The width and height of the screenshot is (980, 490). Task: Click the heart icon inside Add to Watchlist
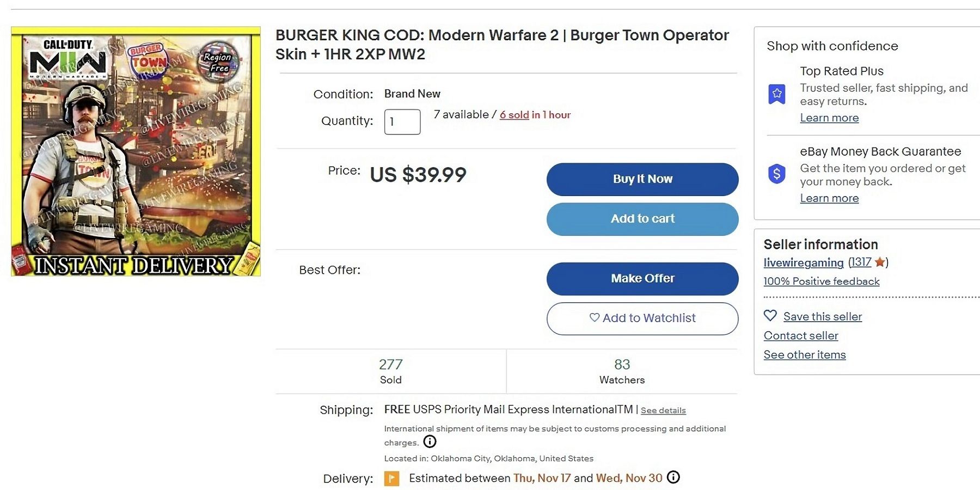pos(595,318)
